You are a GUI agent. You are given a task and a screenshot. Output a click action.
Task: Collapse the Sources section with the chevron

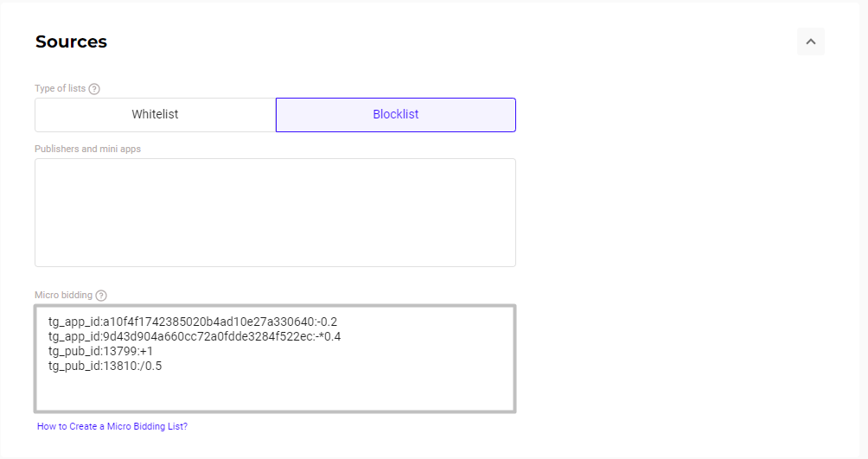tap(810, 41)
